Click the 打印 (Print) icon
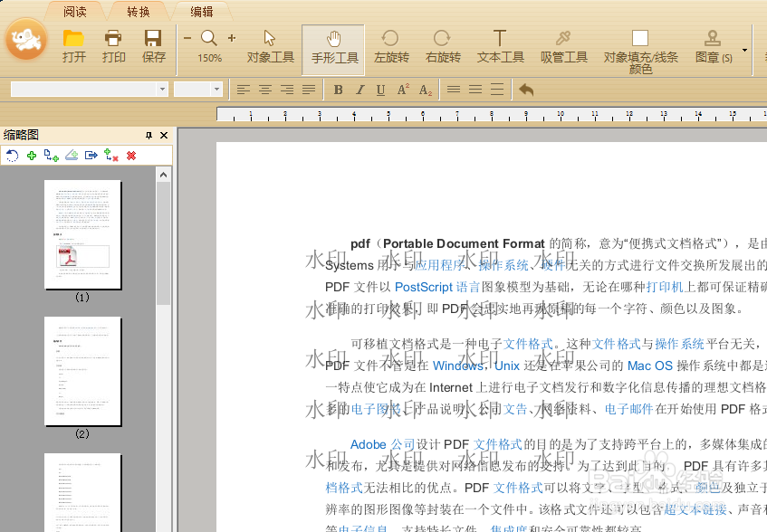767x532 pixels. (113, 45)
